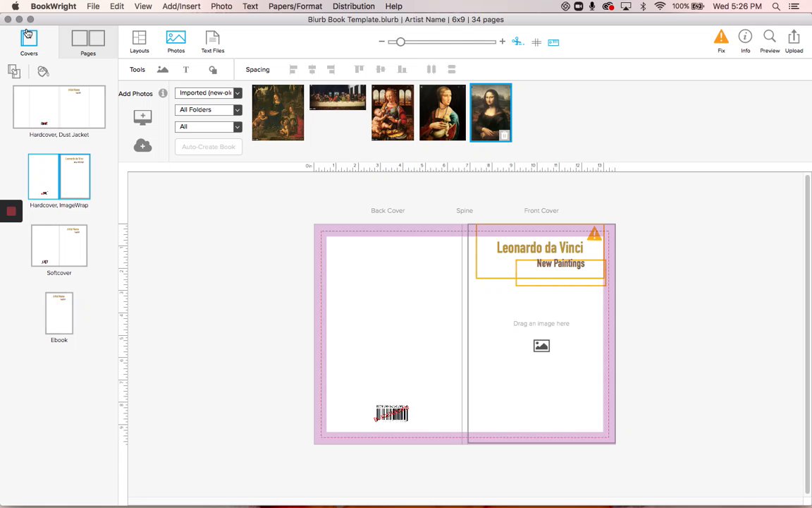
Task: Select the Hardcover, ImageWrap cover
Action: [59, 176]
